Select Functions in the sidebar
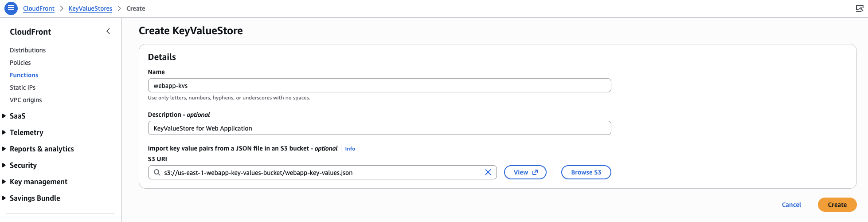Image resolution: width=868 pixels, height=222 pixels. [24, 75]
